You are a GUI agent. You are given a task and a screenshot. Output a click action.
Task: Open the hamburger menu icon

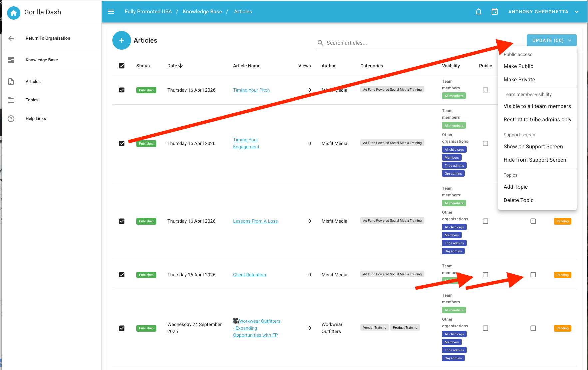[x=111, y=12]
